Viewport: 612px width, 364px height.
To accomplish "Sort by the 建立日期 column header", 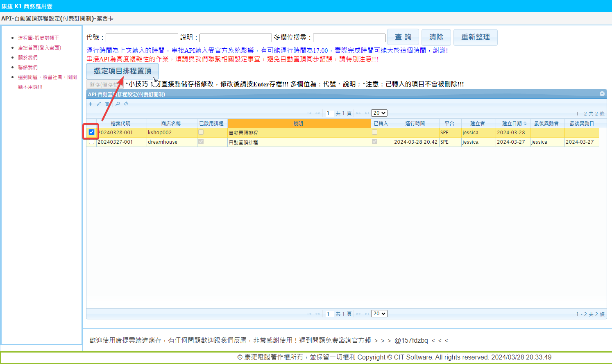I will (x=512, y=123).
